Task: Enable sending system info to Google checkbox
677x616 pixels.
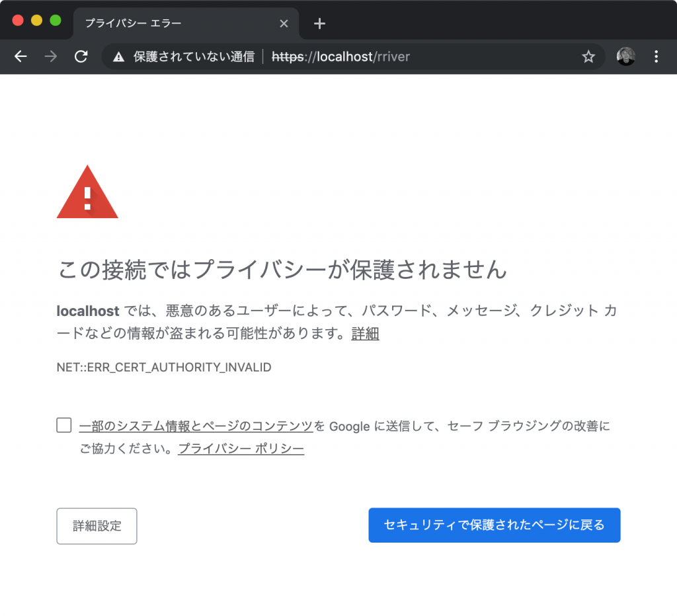Action: point(63,425)
